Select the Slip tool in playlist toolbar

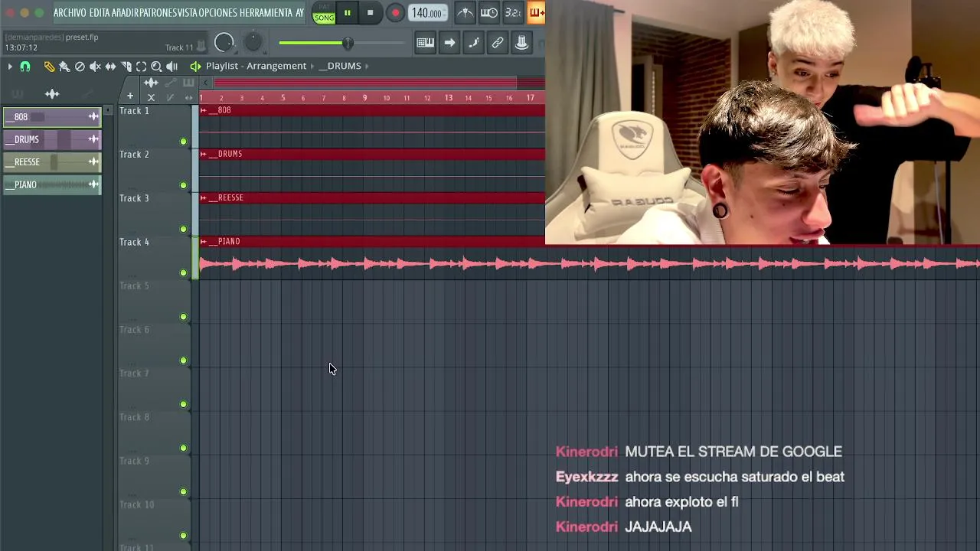pos(110,67)
